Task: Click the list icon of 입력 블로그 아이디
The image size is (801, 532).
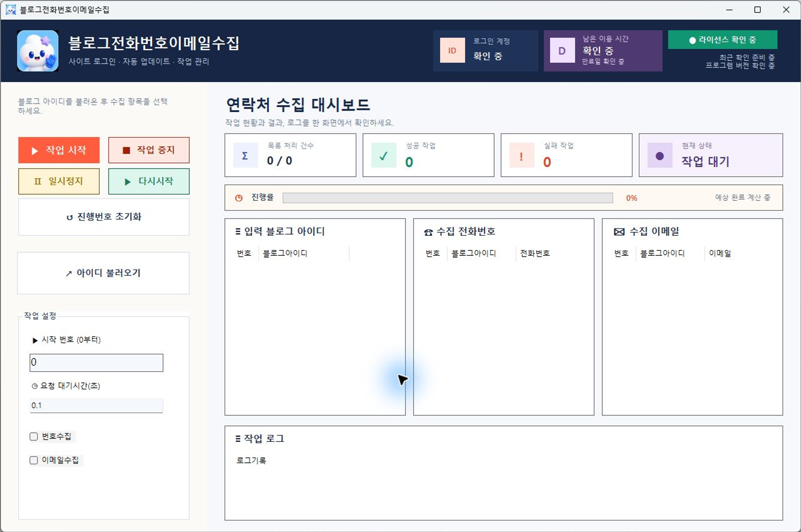Action: [238, 231]
